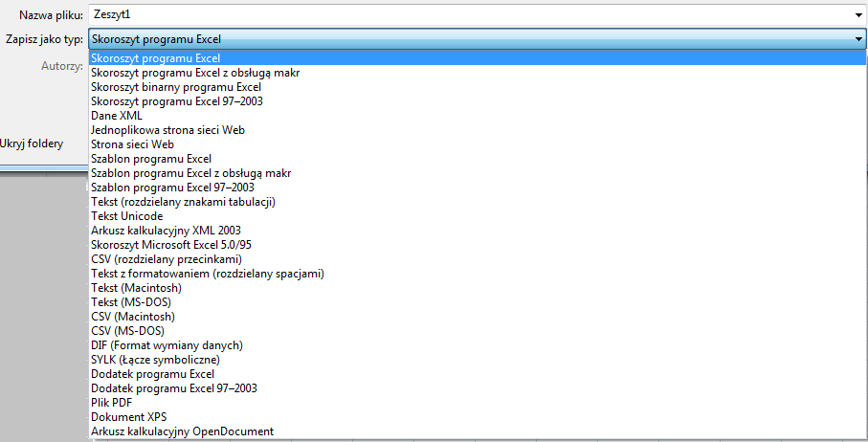This screenshot has height=442, width=868.
Task: Select Arkusz kalkulacyjny OpenDocument
Action: [478, 432]
